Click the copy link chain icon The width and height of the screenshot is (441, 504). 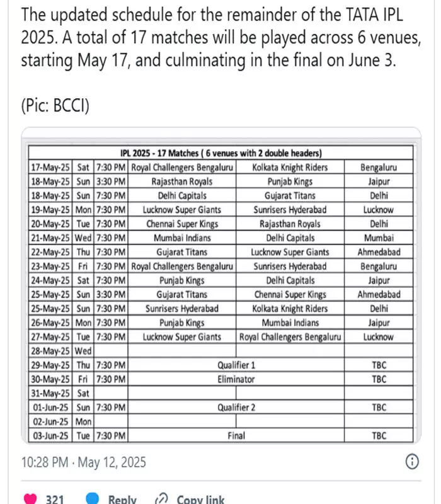coord(161,499)
